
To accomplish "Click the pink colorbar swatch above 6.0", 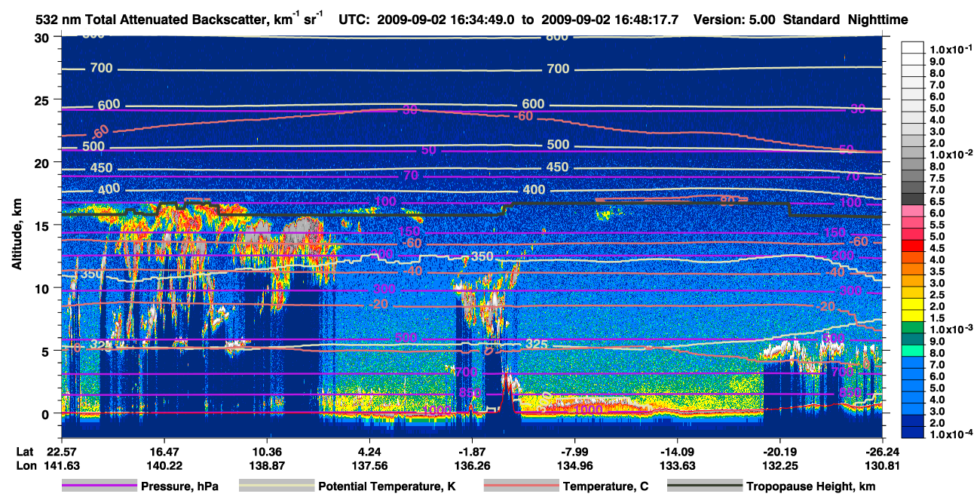I will [x=913, y=209].
